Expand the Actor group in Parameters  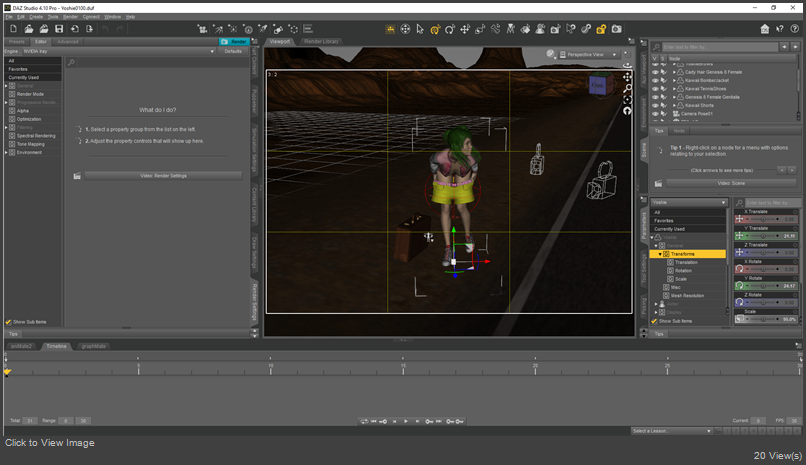(656, 304)
